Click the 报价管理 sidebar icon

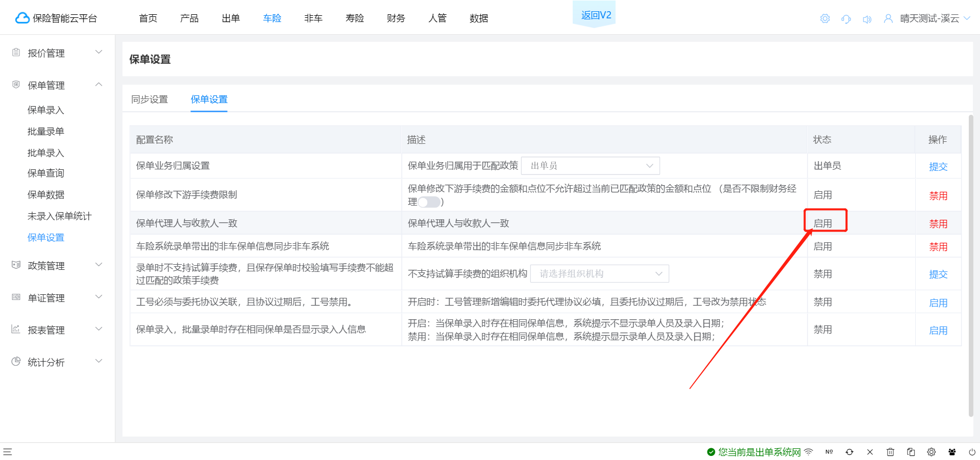tap(16, 53)
